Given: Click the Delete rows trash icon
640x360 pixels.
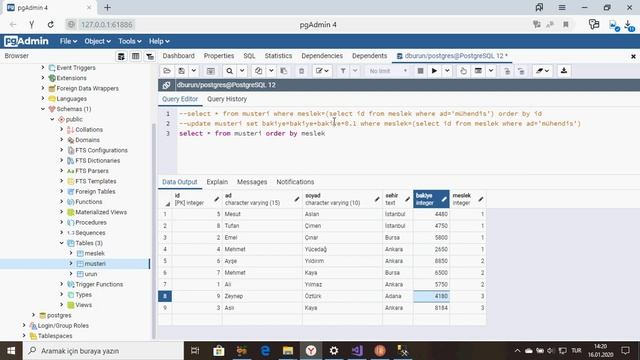Looking at the screenshot, I should pyautogui.click(x=302, y=71).
